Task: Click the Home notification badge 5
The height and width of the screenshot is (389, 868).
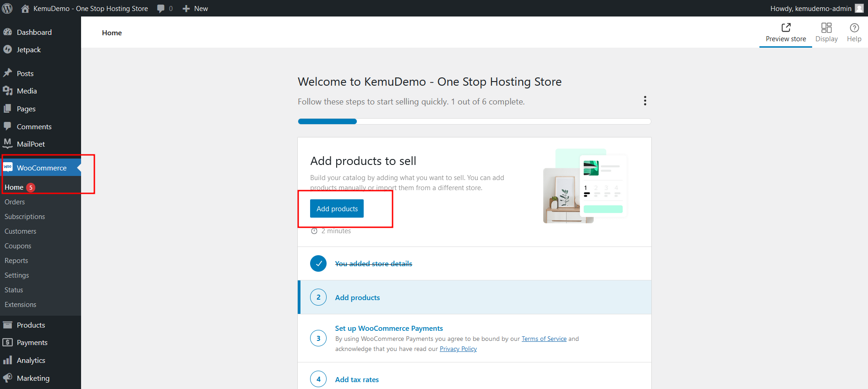Action: [31, 187]
